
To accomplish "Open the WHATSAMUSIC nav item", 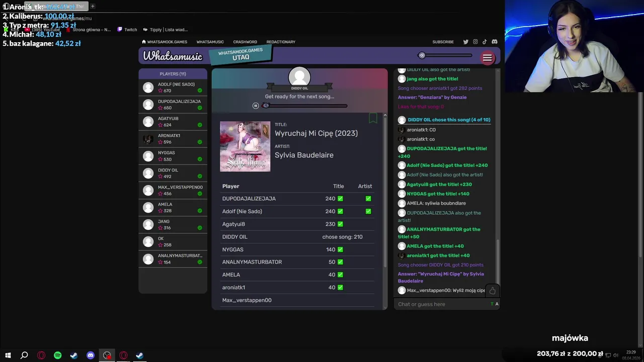I will [210, 42].
